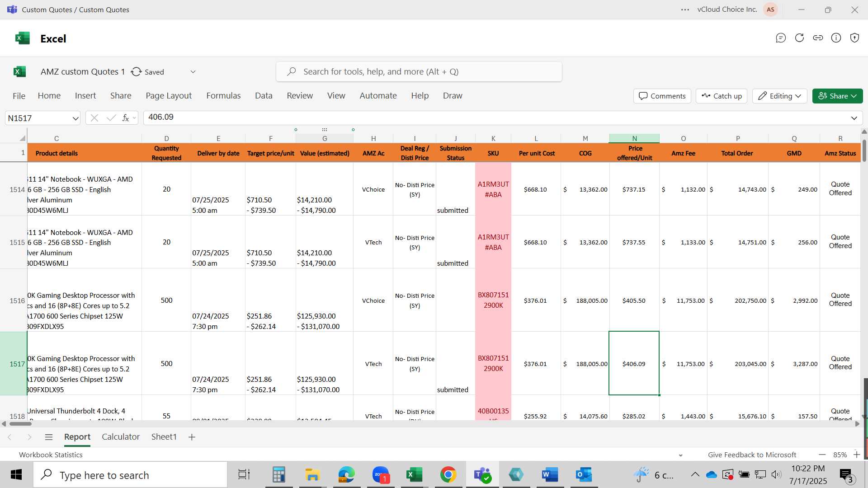Open Google Chrome from taskbar
This screenshot has height=488, width=868.
pos(448,474)
